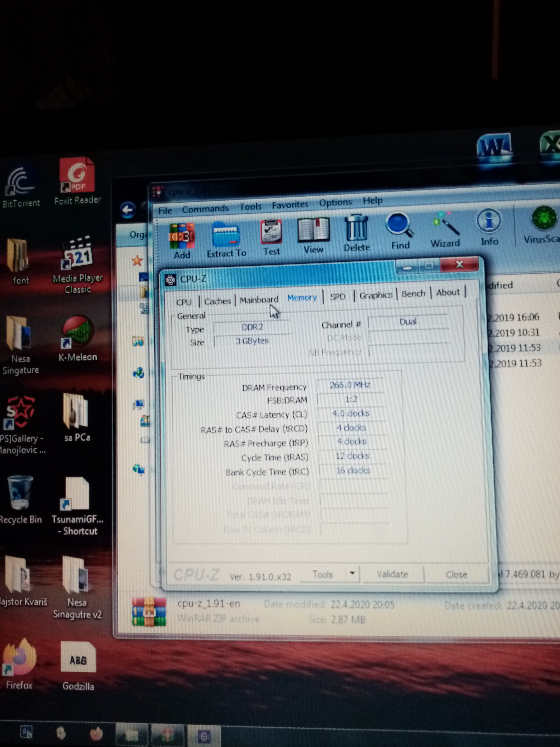Click the WinRAR icon in the taskbar
The height and width of the screenshot is (747, 560).
click(168, 735)
